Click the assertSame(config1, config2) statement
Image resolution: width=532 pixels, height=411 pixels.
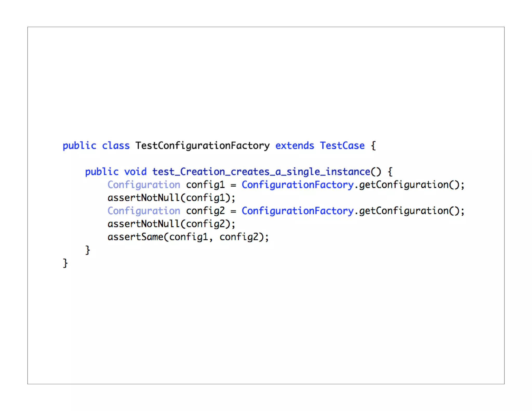tap(188, 237)
